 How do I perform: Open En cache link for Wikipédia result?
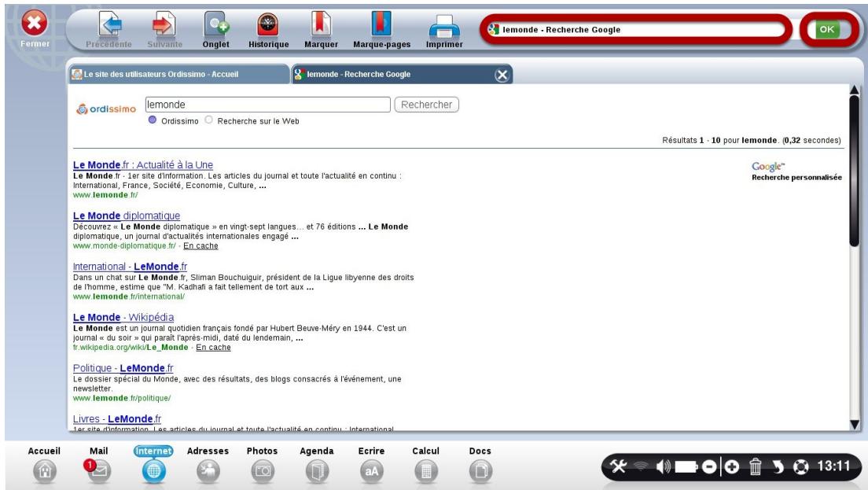[213, 348]
